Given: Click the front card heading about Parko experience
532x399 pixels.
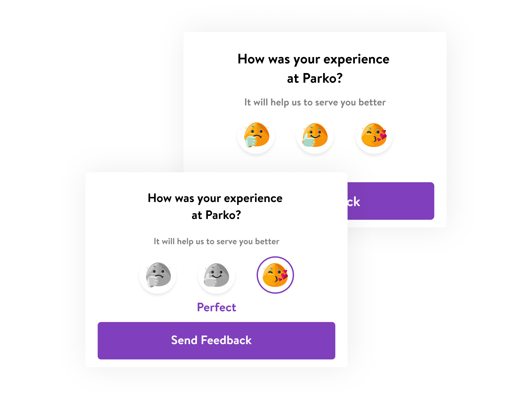Looking at the screenshot, I should 215,206.
